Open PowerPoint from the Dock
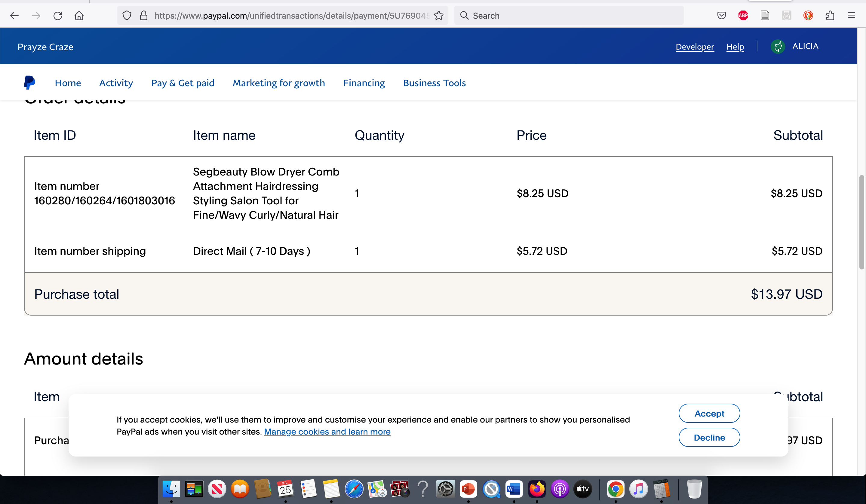866x504 pixels. pos(468,489)
